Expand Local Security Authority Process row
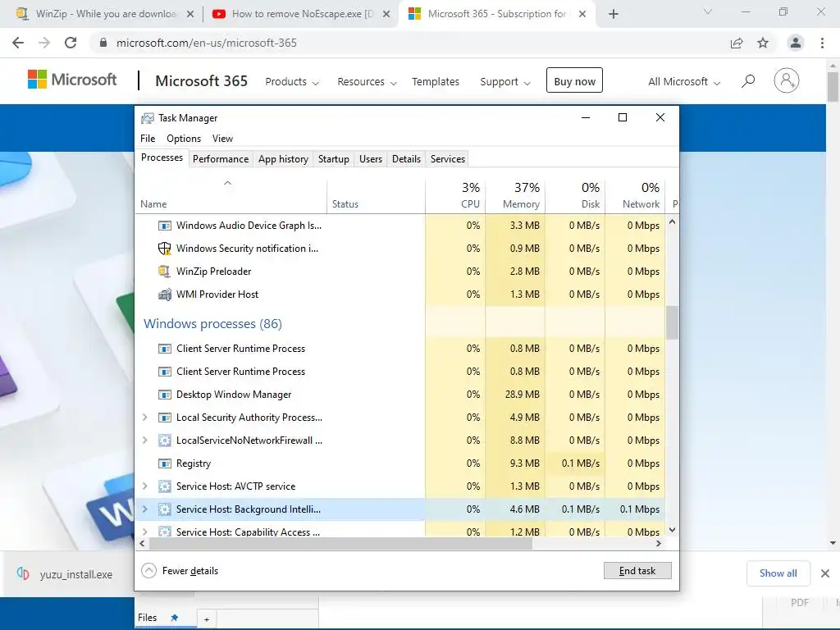The width and height of the screenshot is (840, 630). click(x=144, y=418)
